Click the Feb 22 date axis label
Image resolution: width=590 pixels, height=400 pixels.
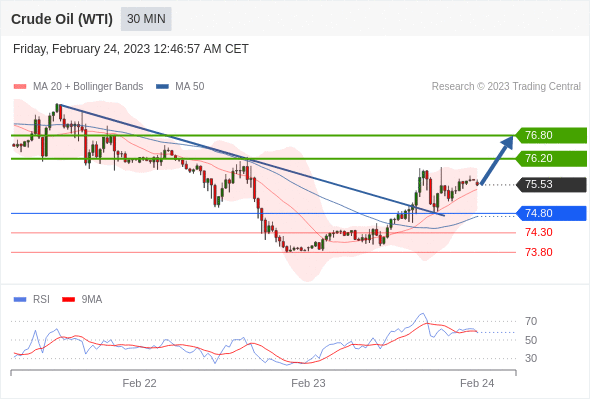139,383
